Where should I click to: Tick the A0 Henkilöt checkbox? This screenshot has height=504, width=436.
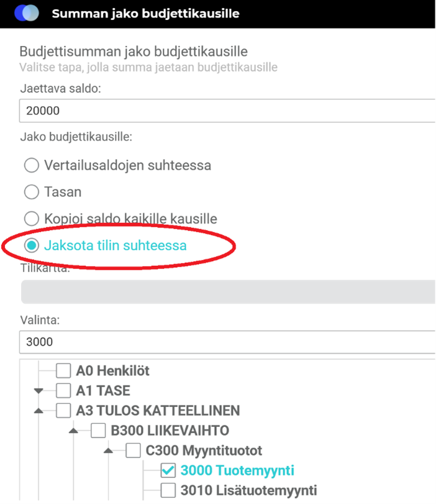coord(63,372)
